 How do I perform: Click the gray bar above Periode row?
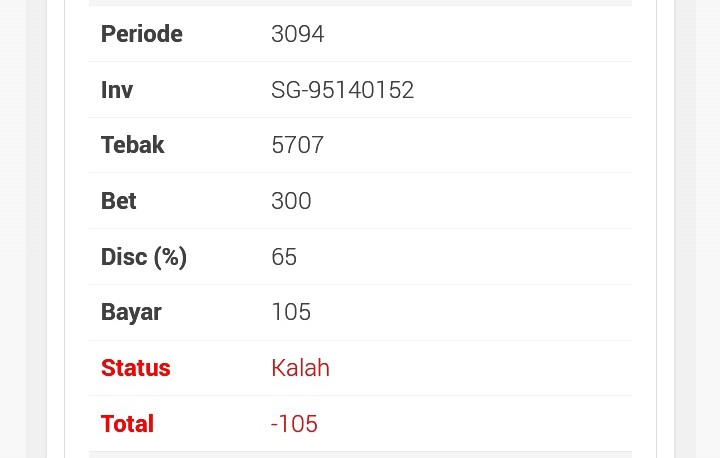tap(360, 3)
